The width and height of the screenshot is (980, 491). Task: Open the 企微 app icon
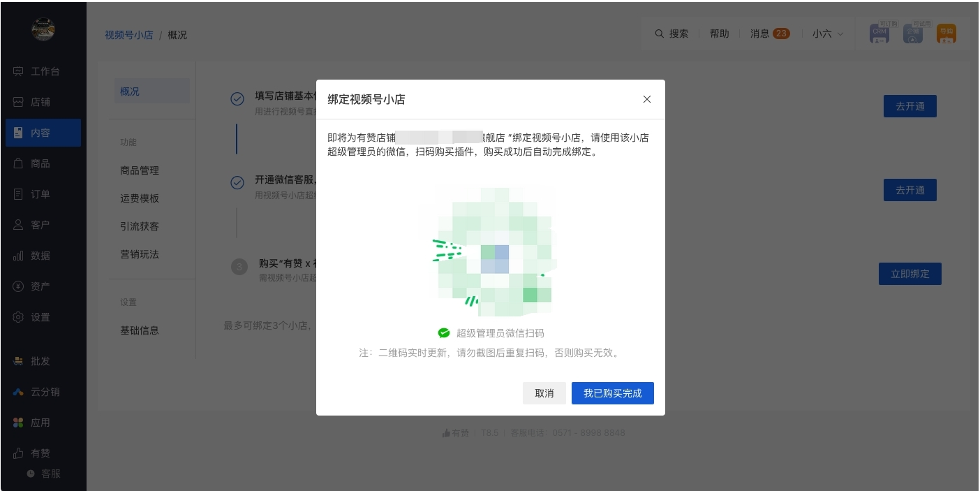tap(913, 34)
